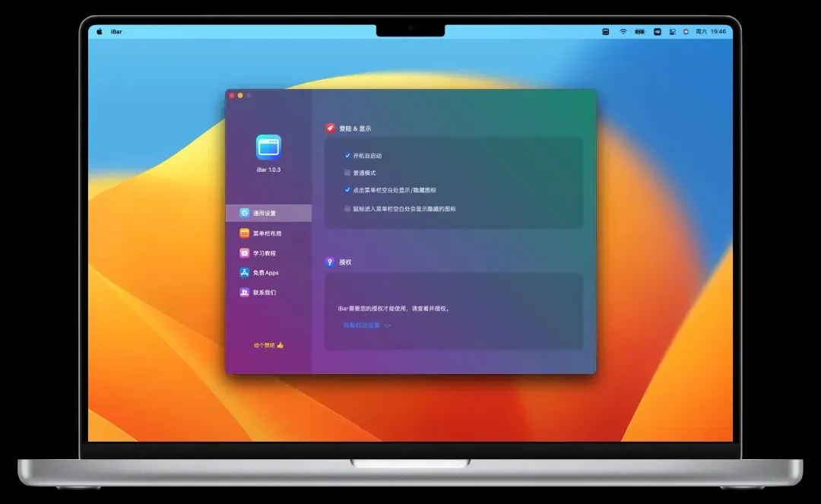The height and width of the screenshot is (504, 821).
Task: Enable 鼠标进入菜单栏空白处会显示隐藏的图标 checkbox
Action: [347, 209]
